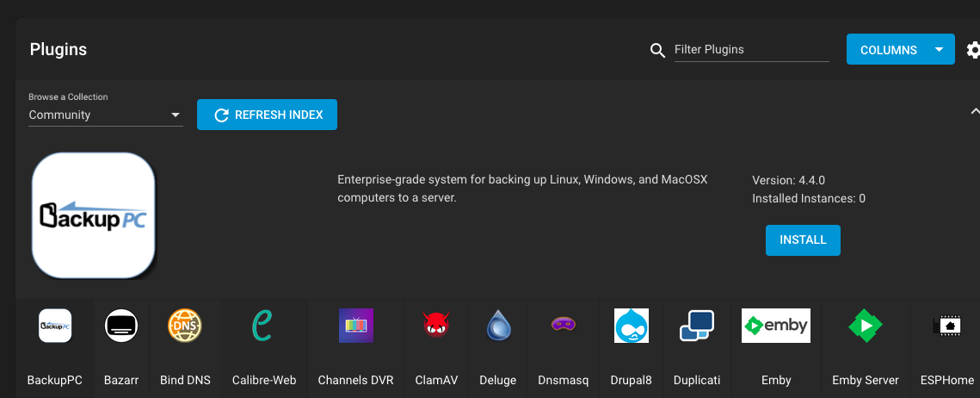Choose the Duplicati plugin icon

(697, 326)
